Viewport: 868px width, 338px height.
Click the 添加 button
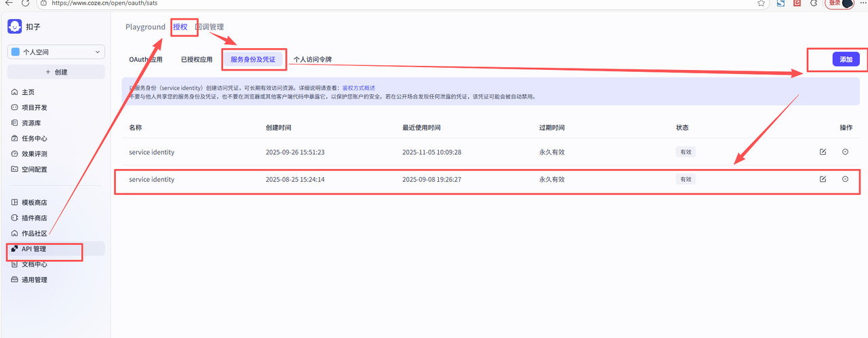pyautogui.click(x=846, y=60)
